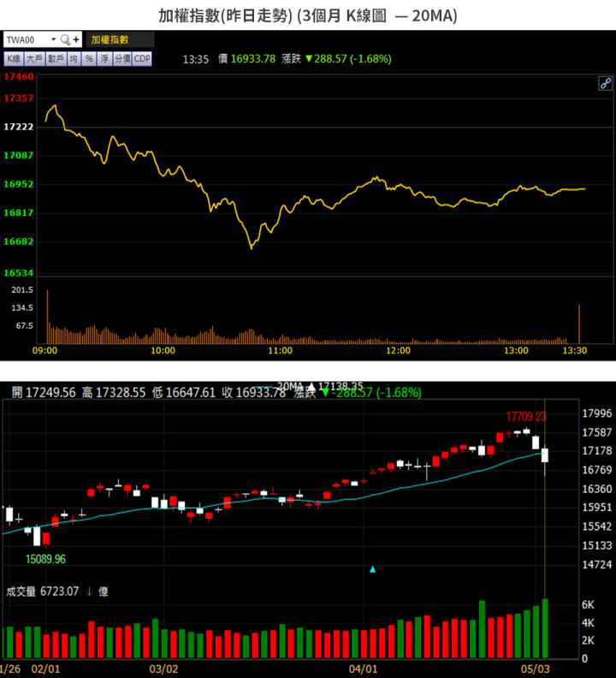The width and height of the screenshot is (616, 678).
Task: Click the 04/01 date axis label
Action: coord(363,669)
